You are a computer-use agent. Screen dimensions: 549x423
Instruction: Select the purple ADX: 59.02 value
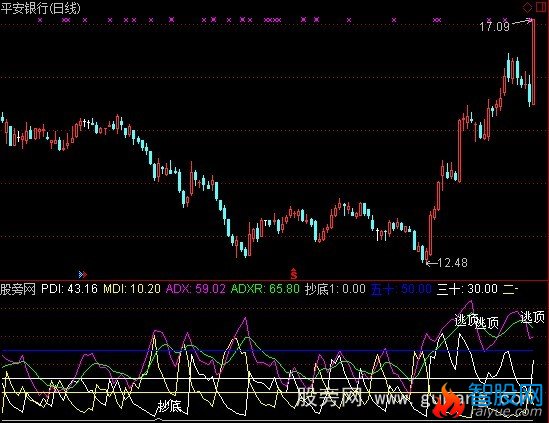click(196, 289)
